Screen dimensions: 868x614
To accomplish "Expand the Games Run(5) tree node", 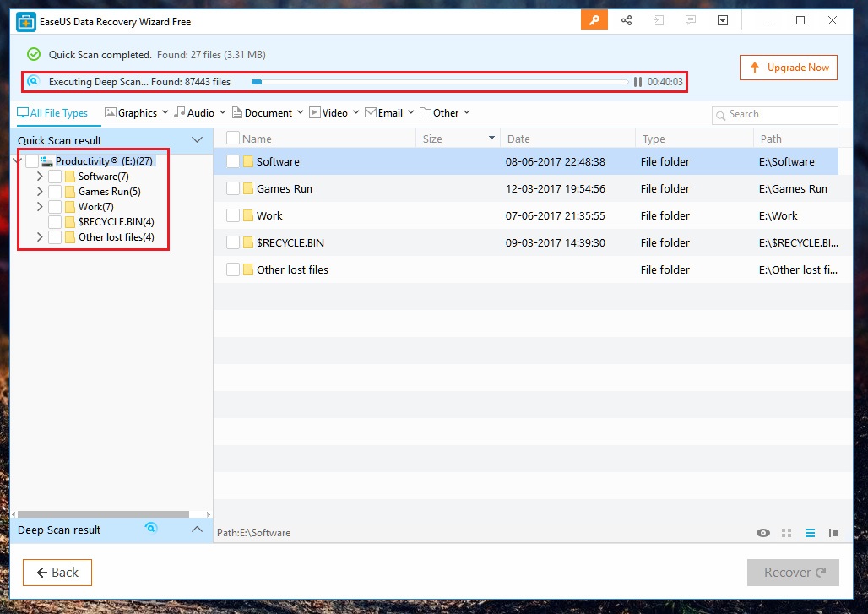I will pyautogui.click(x=40, y=192).
